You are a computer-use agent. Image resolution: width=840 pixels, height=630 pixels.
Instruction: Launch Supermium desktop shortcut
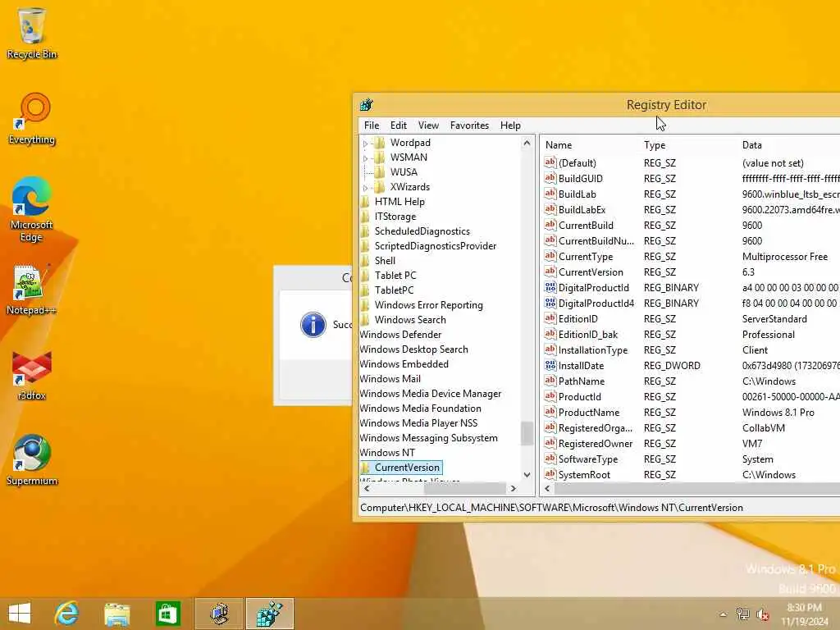[32, 460]
